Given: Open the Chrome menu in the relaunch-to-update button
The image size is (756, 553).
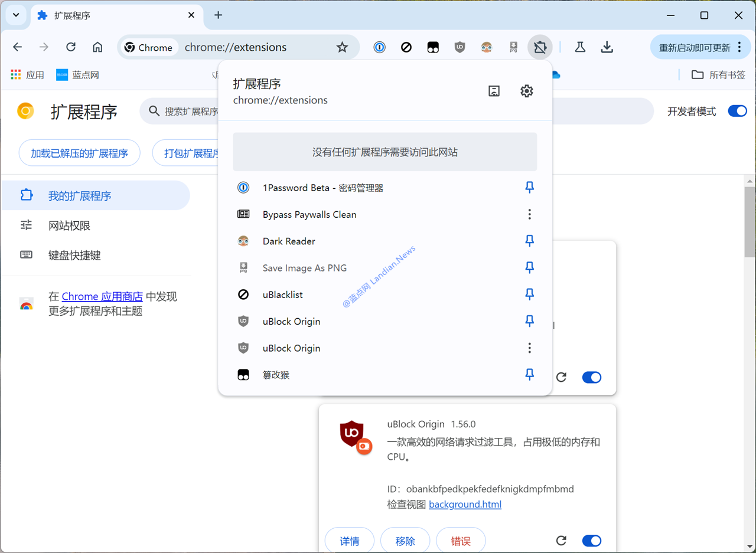Looking at the screenshot, I should click(740, 47).
